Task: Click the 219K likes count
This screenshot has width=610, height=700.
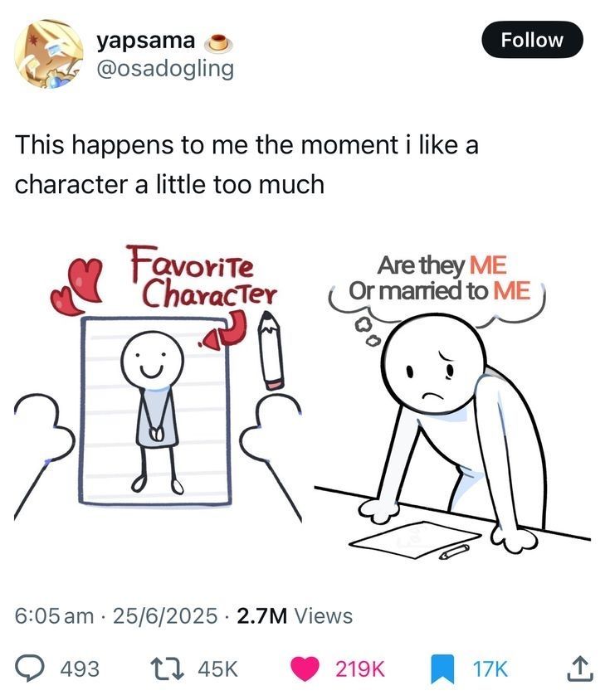Action: 360,668
